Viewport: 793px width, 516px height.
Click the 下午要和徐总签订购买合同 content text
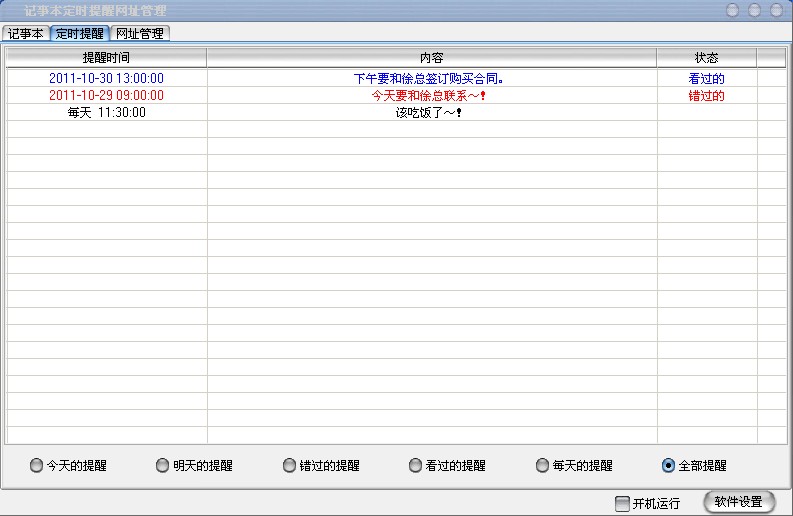(428, 78)
